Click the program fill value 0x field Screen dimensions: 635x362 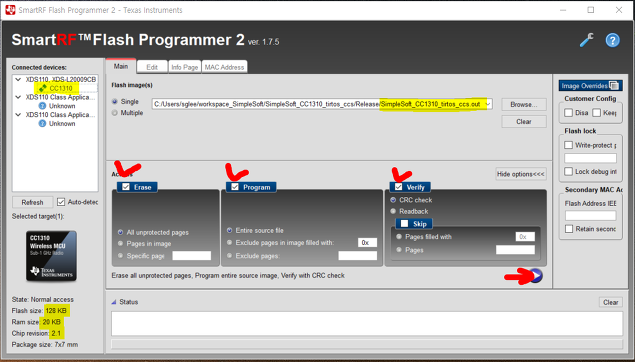click(x=367, y=243)
